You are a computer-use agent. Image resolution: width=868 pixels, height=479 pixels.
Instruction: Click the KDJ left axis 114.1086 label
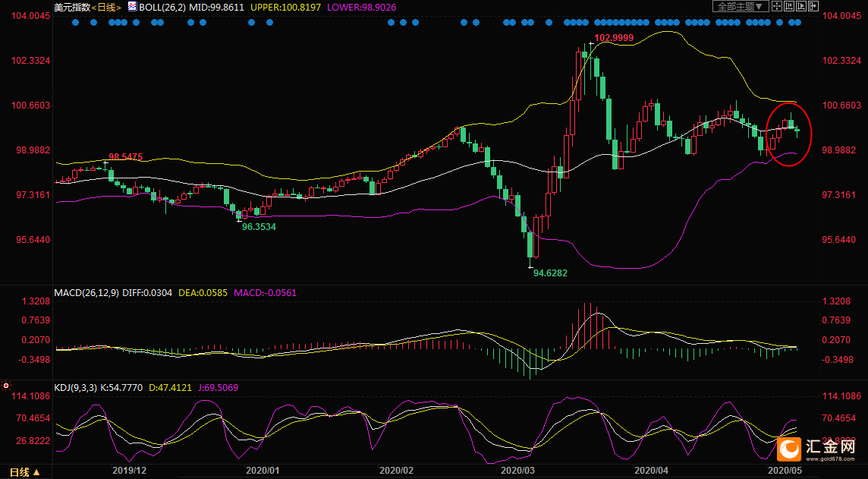[31, 396]
